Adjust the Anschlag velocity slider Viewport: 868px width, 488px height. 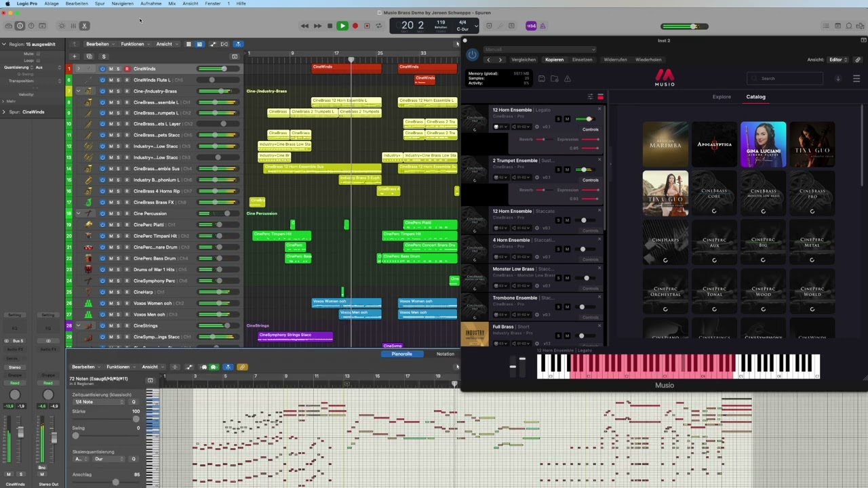[105, 482]
